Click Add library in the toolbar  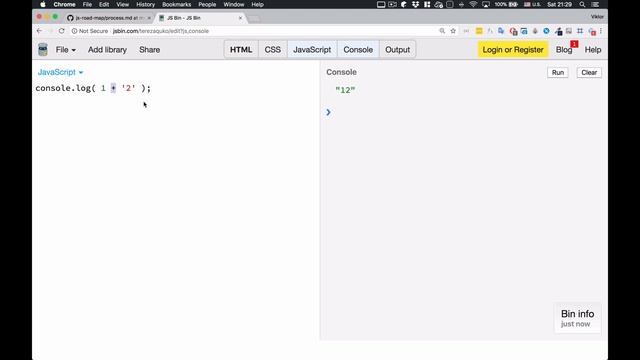coord(107,50)
